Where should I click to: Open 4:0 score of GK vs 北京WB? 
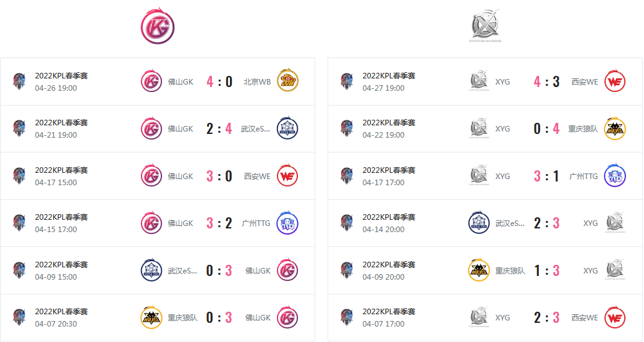pyautogui.click(x=219, y=81)
